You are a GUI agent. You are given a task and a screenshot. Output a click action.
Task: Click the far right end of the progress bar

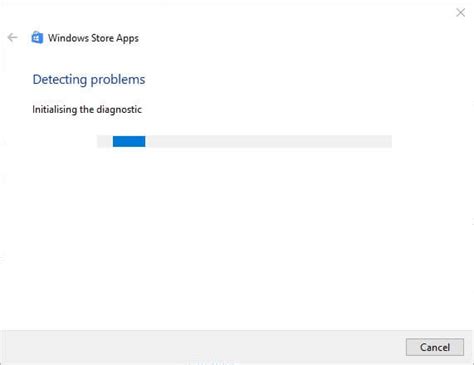[x=388, y=141]
